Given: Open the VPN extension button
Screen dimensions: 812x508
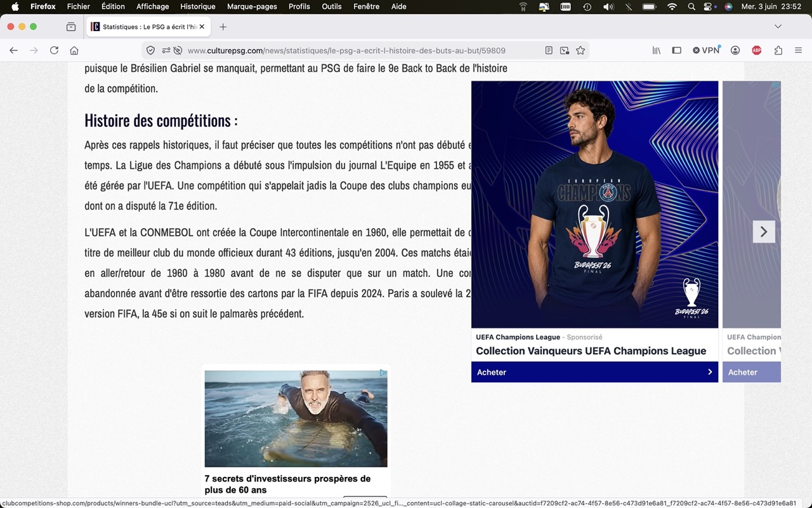Looking at the screenshot, I should pyautogui.click(x=706, y=51).
